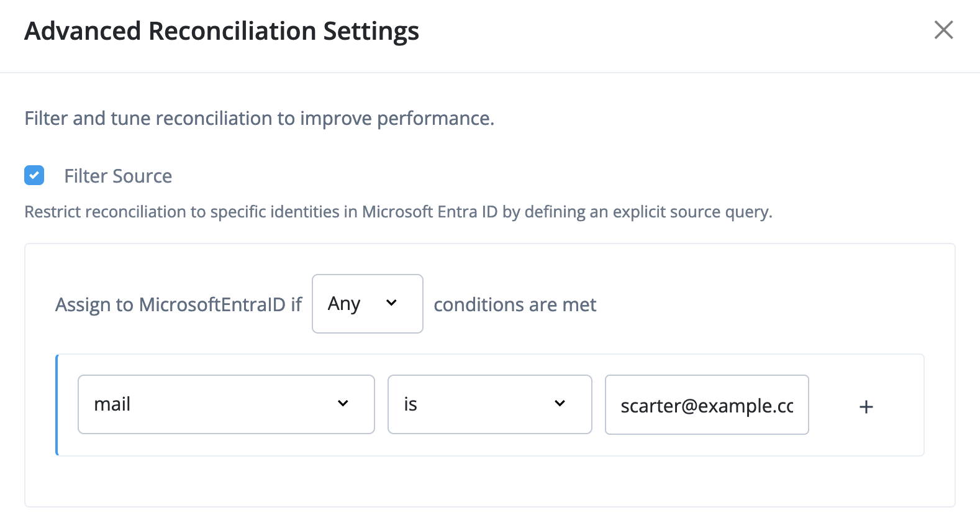Close the Advanced Reconciliation Settings dialog
This screenshot has width=980, height=528.
pos(943,30)
